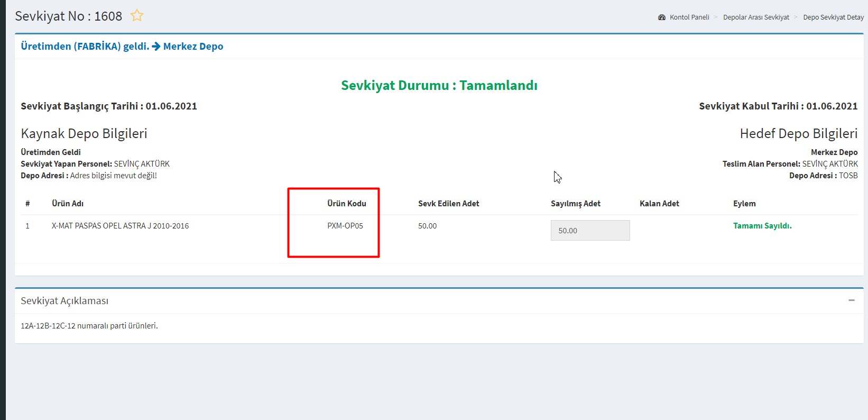Screen dimensions: 868x420
Task: Select the PXM-OP05 product code cell
Action: click(x=345, y=226)
